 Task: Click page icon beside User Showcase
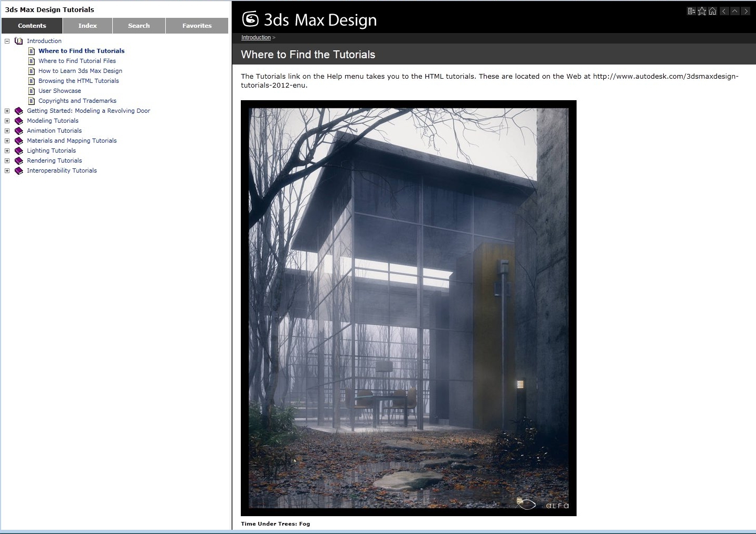31,91
